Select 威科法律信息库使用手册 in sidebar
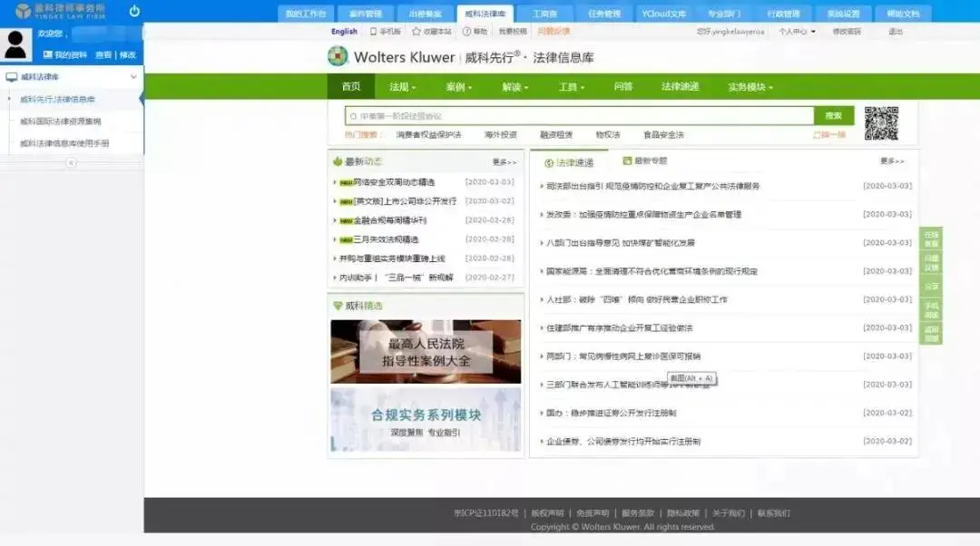Viewport: 980px width, 546px height. tap(64, 143)
